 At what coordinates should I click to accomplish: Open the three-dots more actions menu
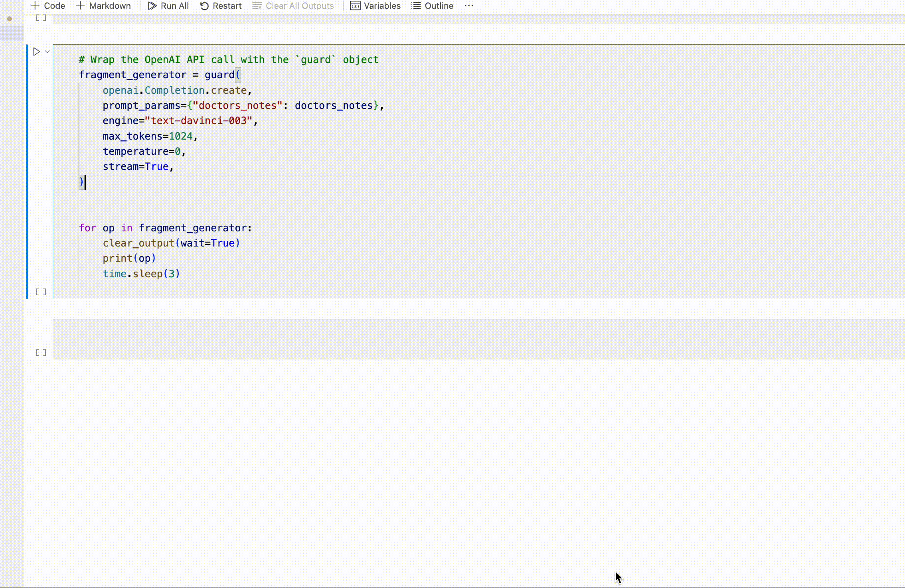click(469, 6)
